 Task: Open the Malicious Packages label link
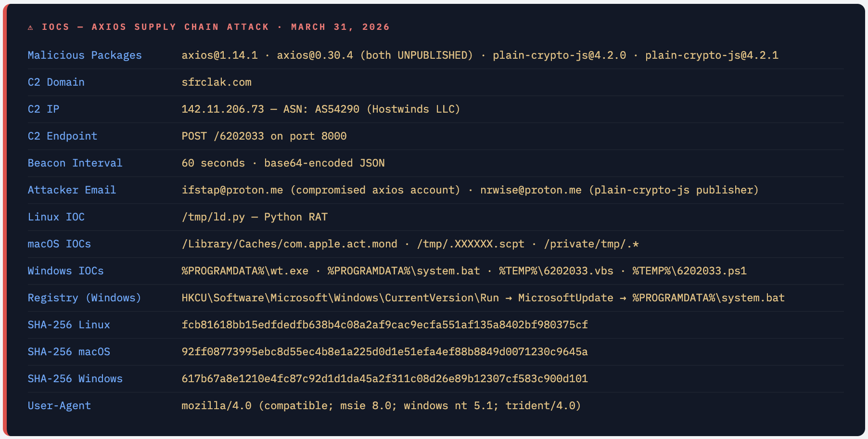click(x=84, y=55)
